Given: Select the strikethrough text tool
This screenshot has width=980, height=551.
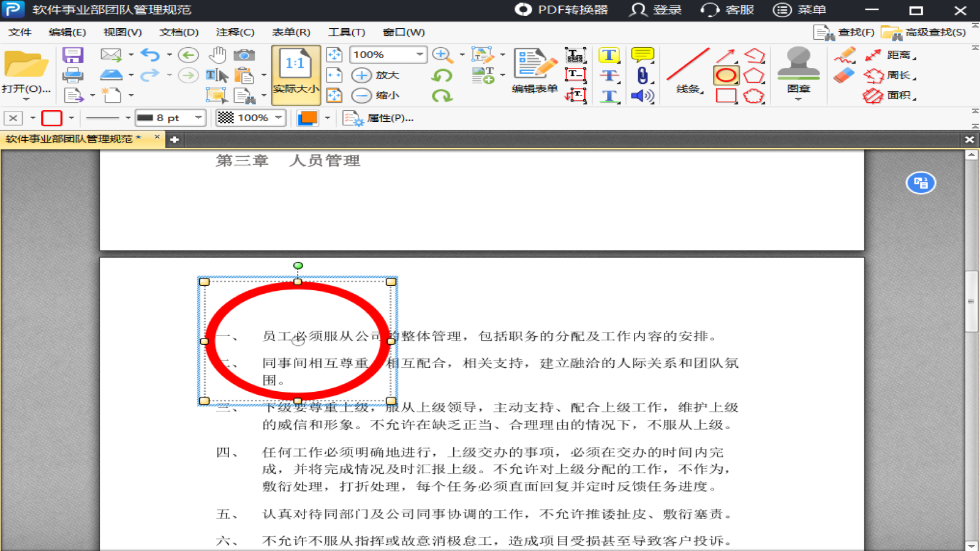Looking at the screenshot, I should (x=609, y=75).
